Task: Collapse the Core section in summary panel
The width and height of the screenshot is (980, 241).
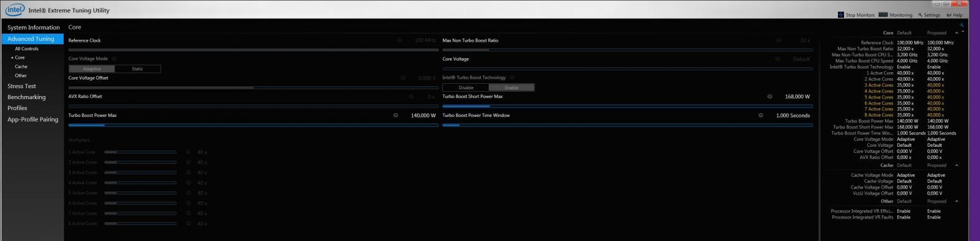Action: tap(957, 33)
